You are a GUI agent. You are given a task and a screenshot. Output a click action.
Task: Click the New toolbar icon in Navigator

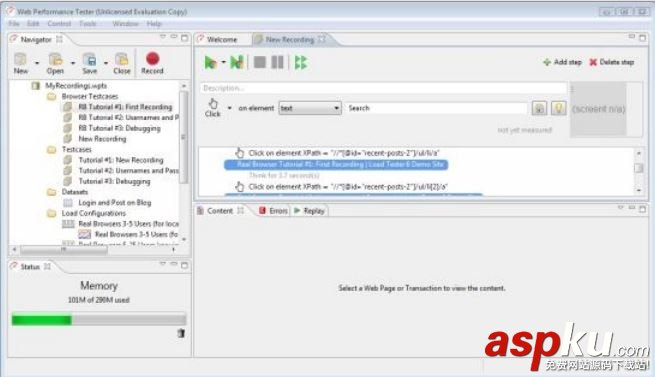click(20, 59)
